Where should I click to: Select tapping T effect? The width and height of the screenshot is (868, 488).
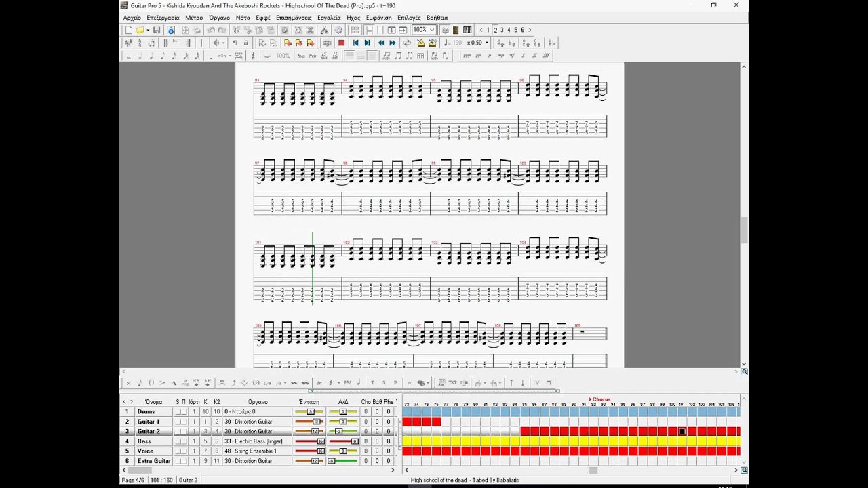point(372,383)
